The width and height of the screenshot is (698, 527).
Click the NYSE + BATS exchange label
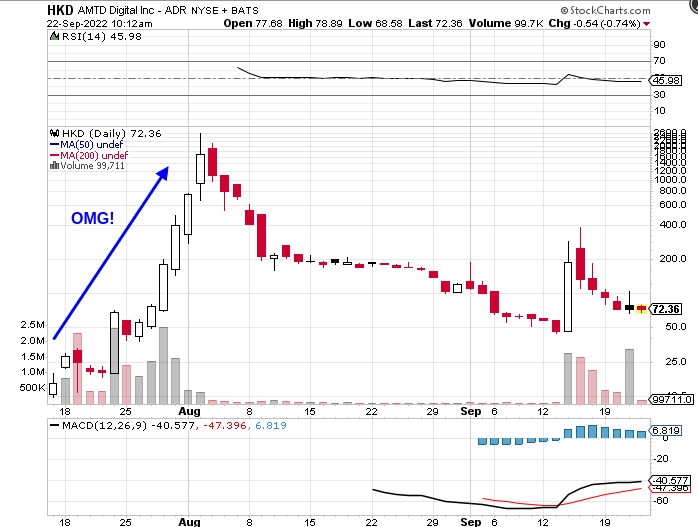pos(225,10)
